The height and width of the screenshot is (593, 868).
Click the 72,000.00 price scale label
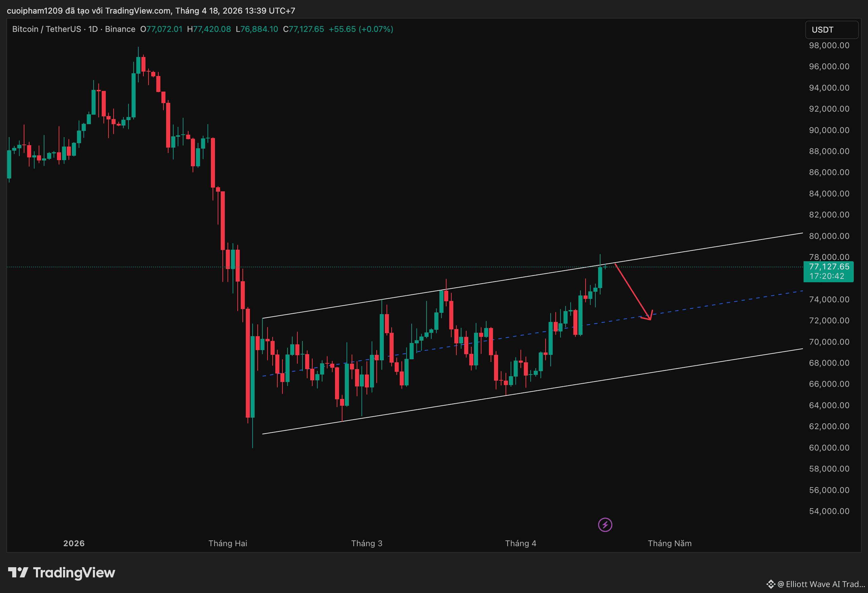point(829,320)
